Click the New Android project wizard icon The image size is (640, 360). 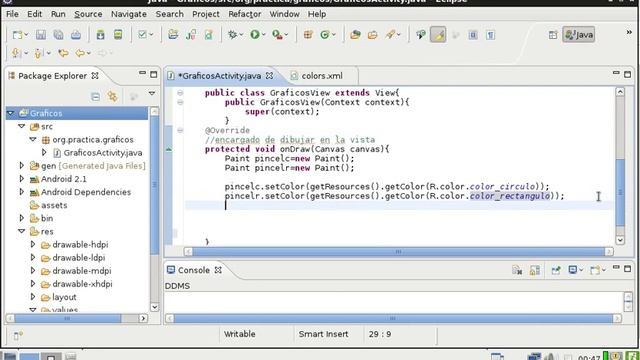[x=173, y=35]
